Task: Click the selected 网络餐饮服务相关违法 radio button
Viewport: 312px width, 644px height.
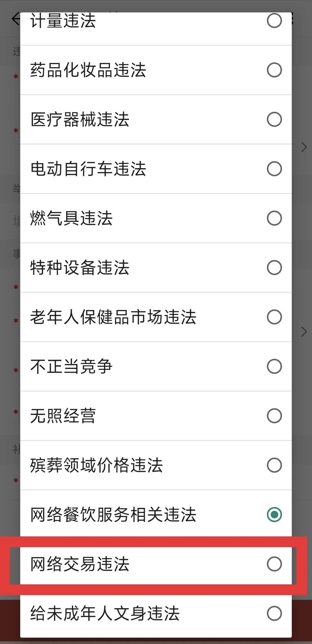Action: tap(274, 515)
